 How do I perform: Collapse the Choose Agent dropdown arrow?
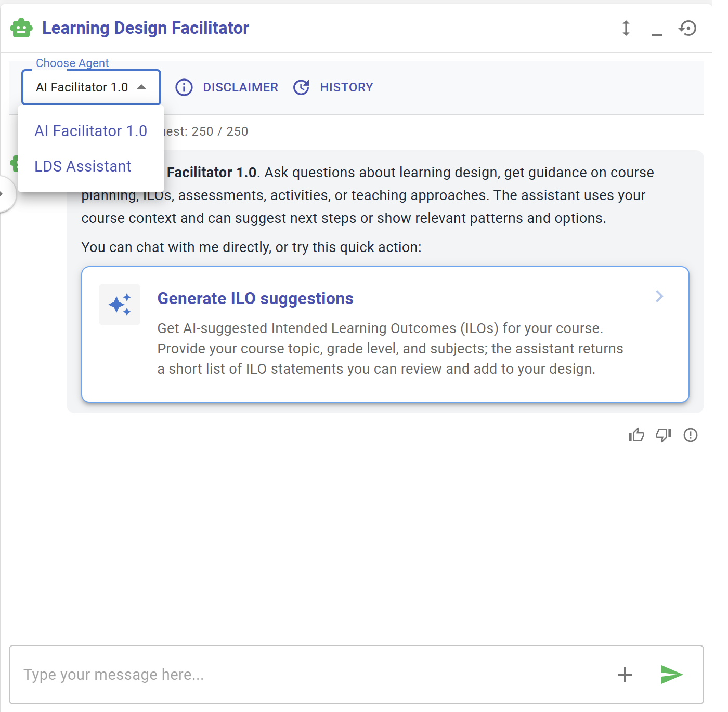pyautogui.click(x=141, y=87)
